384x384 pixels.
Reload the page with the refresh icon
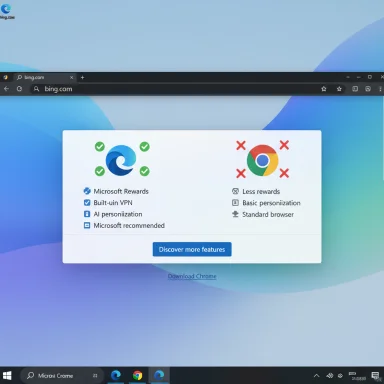pyautogui.click(x=19, y=89)
